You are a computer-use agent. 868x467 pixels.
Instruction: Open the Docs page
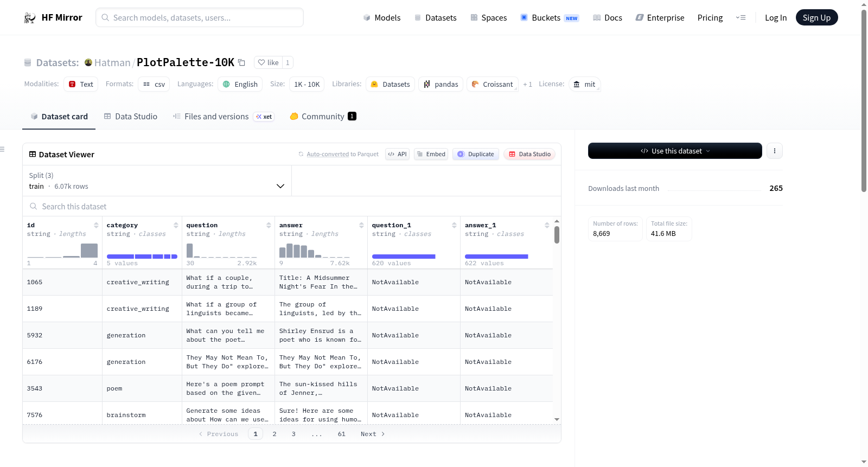pos(607,18)
